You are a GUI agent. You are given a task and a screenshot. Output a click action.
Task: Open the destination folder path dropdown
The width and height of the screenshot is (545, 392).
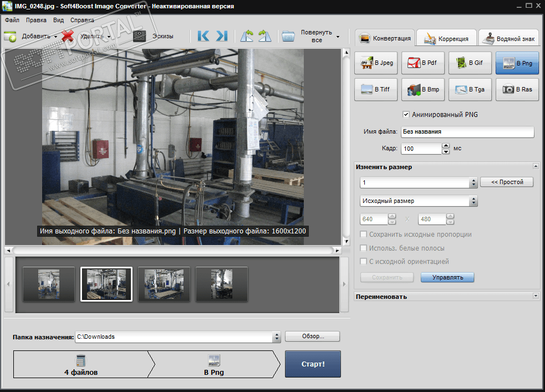277,337
